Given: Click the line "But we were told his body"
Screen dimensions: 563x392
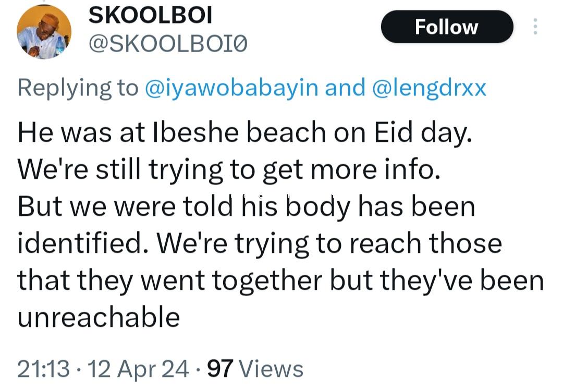Looking at the screenshot, I should (246, 207).
